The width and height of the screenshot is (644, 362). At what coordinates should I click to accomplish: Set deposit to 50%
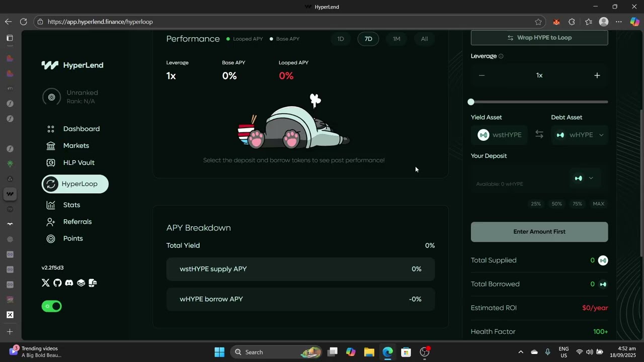pyautogui.click(x=556, y=204)
